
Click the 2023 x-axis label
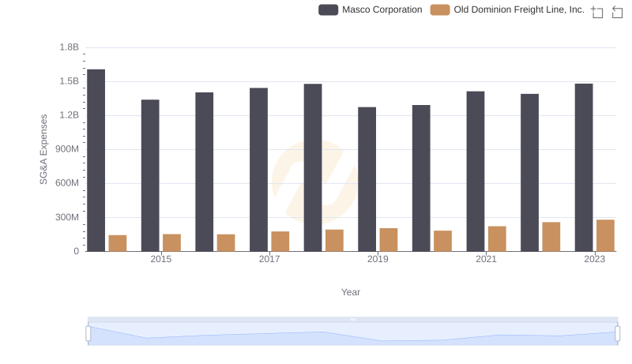coord(595,259)
